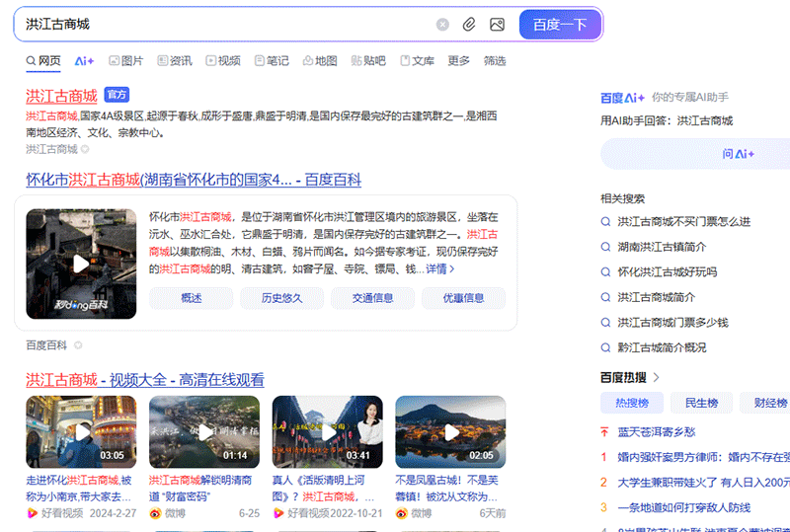Screen dimensions: 790x532
Task: Open the 洪江古商城 official site link
Action: [61, 96]
